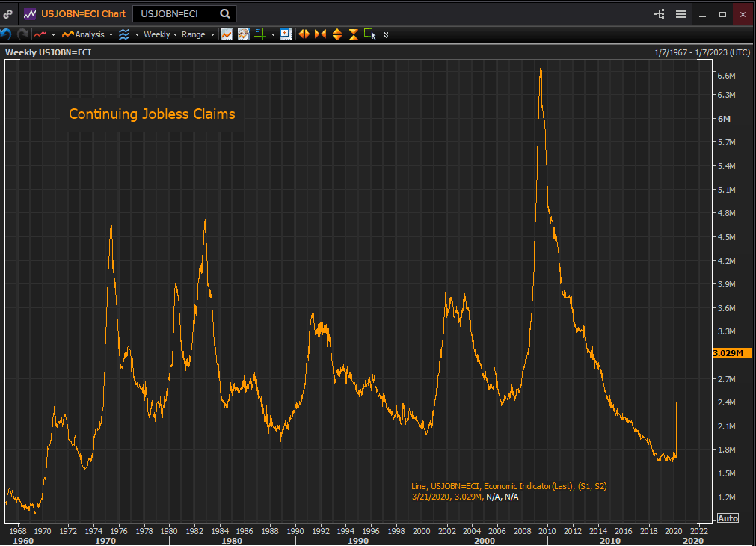
Task: Click the 1968 x-axis year label
Action: click(18, 531)
